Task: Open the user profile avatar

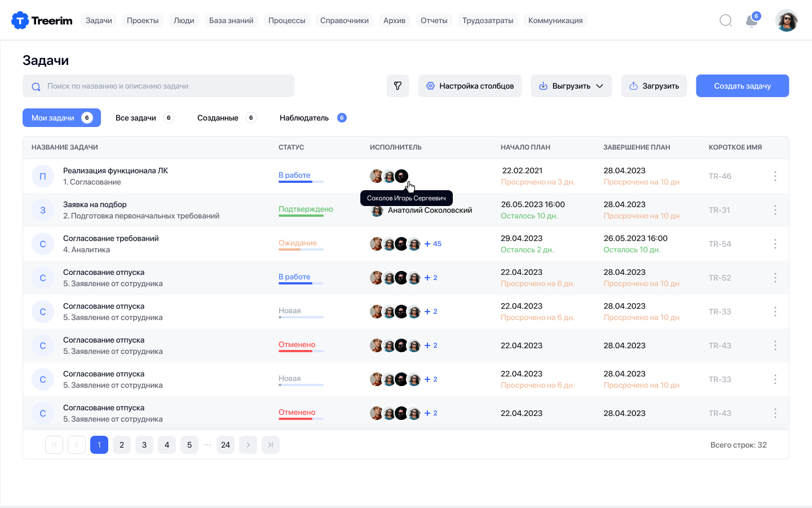Action: pos(786,21)
